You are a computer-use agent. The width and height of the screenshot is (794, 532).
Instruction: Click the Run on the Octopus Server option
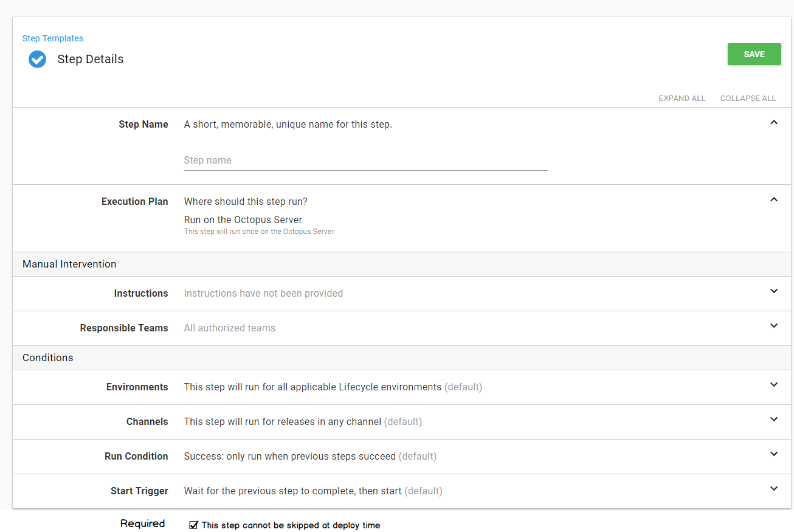click(x=243, y=219)
